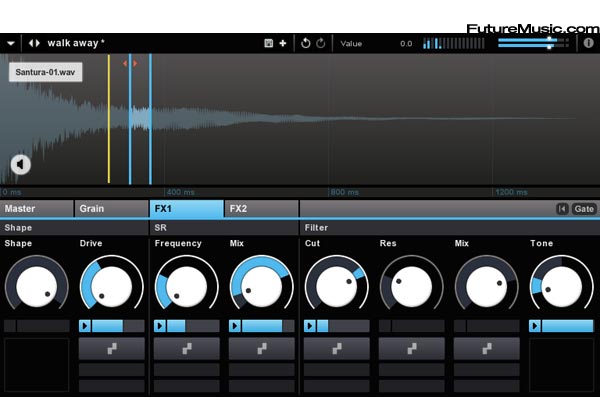
Task: Toggle Cut modulation play arrow
Action: (x=310, y=326)
